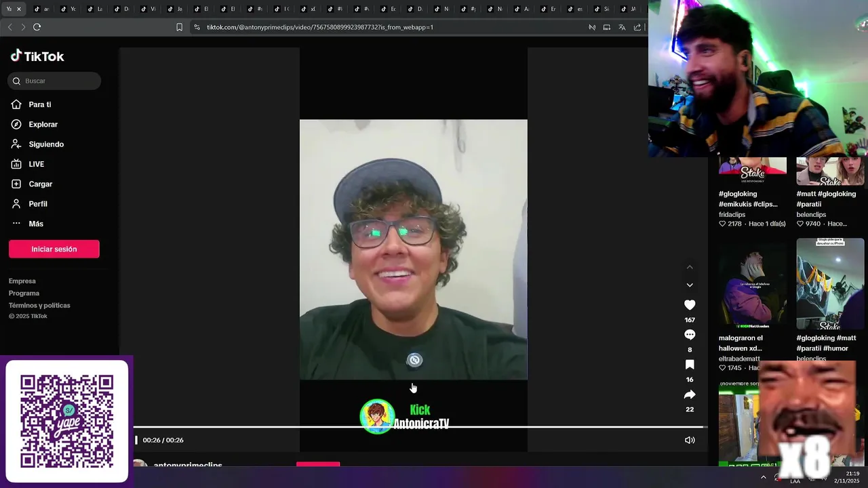This screenshot has height=488, width=868.
Task: Click the browser share icon
Action: coord(637,27)
